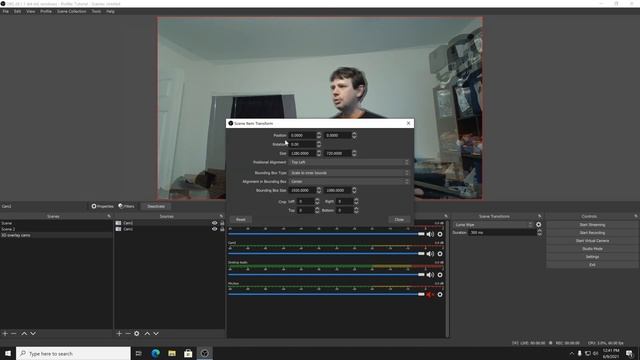Image resolution: width=640 pixels, height=360 pixels.
Task: Click the Desktop Audio volume slider
Action: tap(327, 275)
